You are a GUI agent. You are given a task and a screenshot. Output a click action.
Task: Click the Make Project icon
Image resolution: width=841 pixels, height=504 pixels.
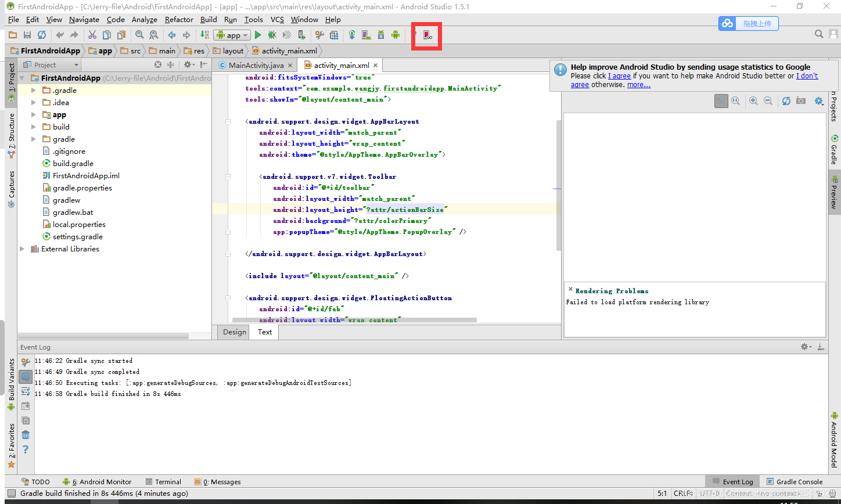click(x=204, y=35)
